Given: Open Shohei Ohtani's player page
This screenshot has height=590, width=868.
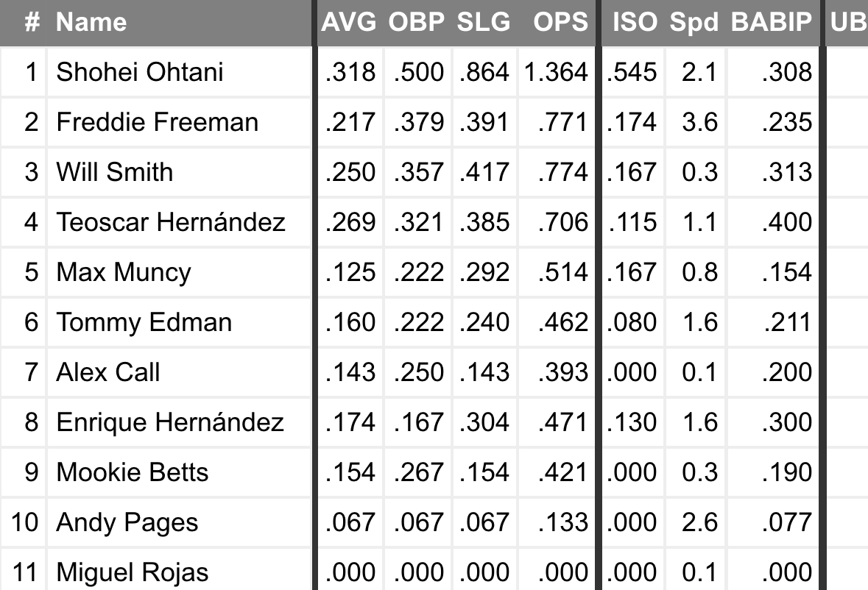Looking at the screenshot, I should coord(140,72).
